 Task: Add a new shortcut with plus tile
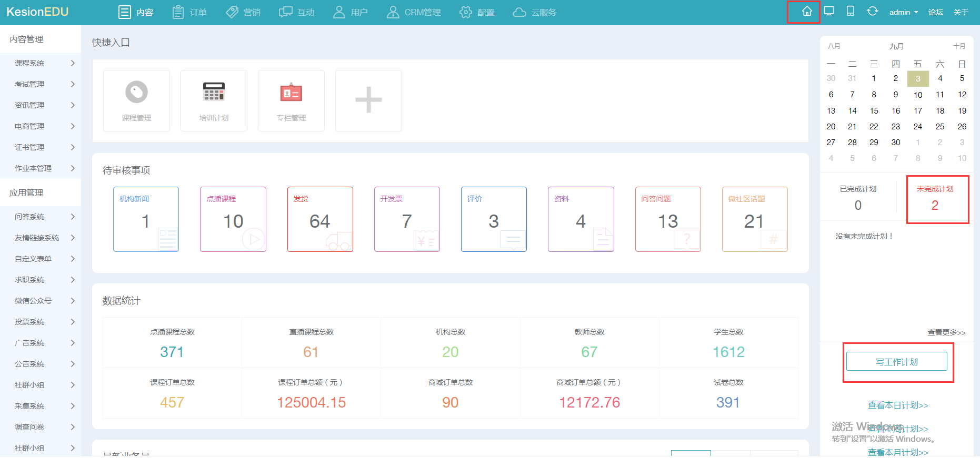coord(368,100)
